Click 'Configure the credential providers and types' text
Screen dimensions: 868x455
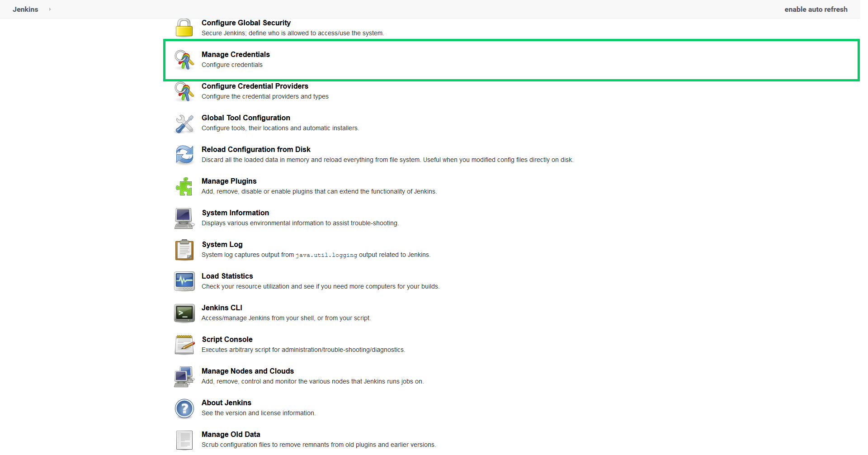coord(265,96)
